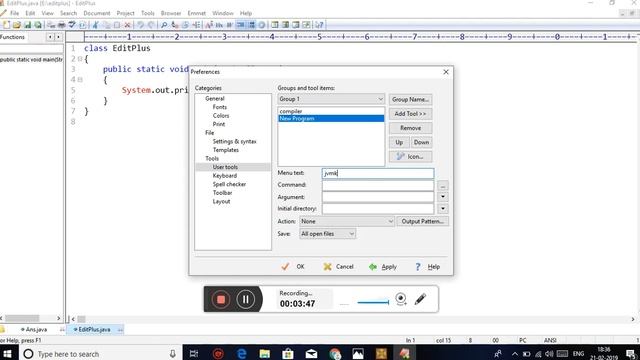This screenshot has width=640, height=360.
Task: Click the Initial directory arrow button
Action: [x=443, y=209]
